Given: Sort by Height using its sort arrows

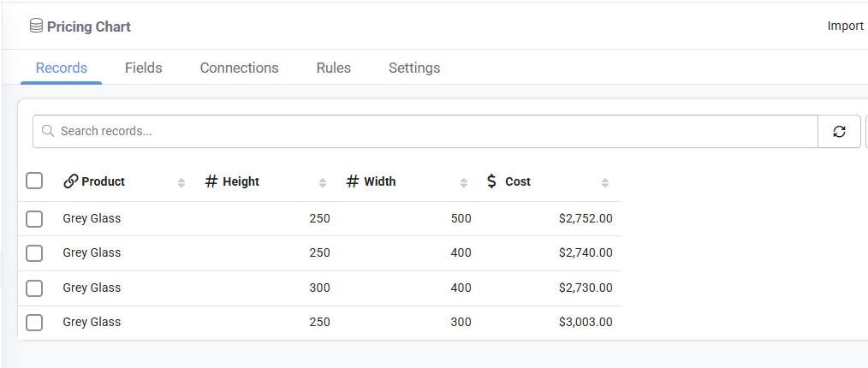Looking at the screenshot, I should 323,182.
